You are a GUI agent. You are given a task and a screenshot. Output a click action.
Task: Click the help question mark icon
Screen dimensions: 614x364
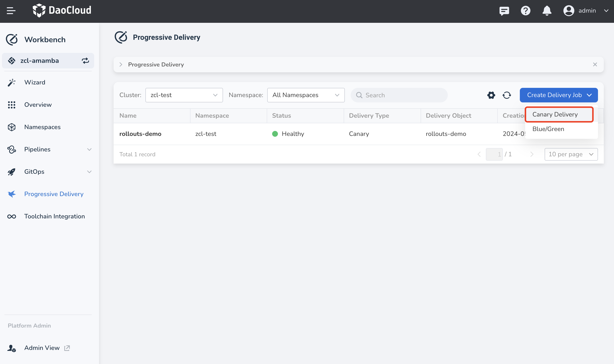point(525,11)
